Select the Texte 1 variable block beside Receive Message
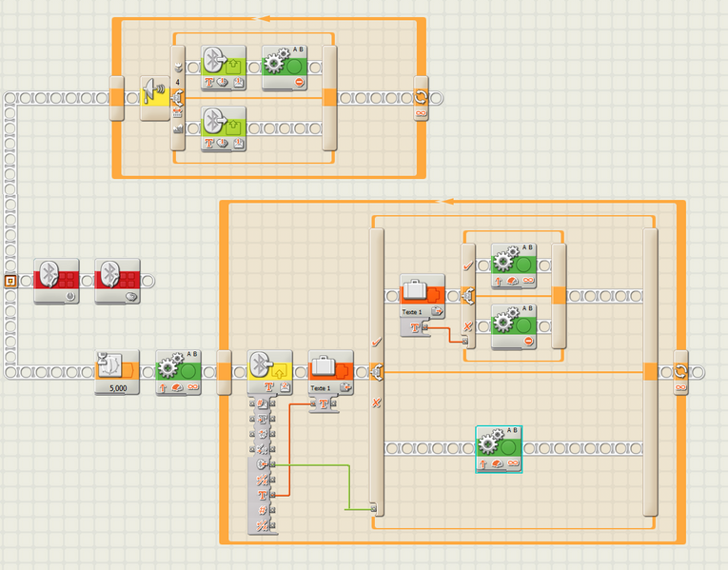728x570 pixels. coord(330,370)
